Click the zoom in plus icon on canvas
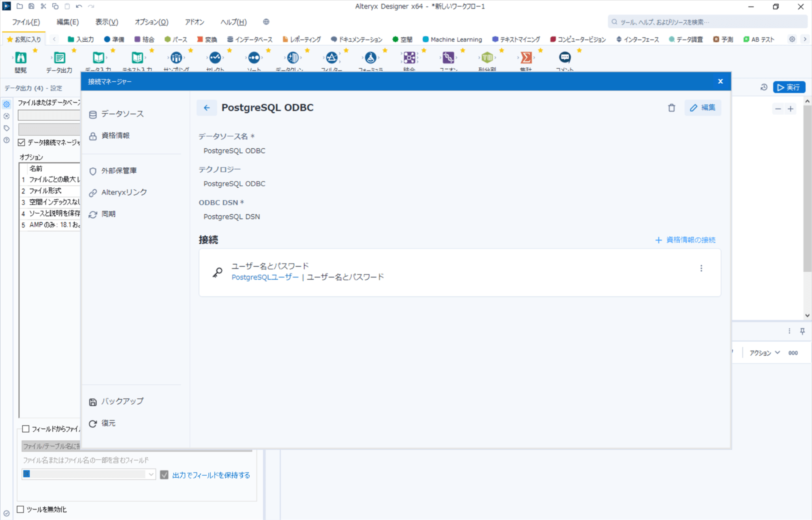This screenshot has width=812, height=520. [790, 109]
